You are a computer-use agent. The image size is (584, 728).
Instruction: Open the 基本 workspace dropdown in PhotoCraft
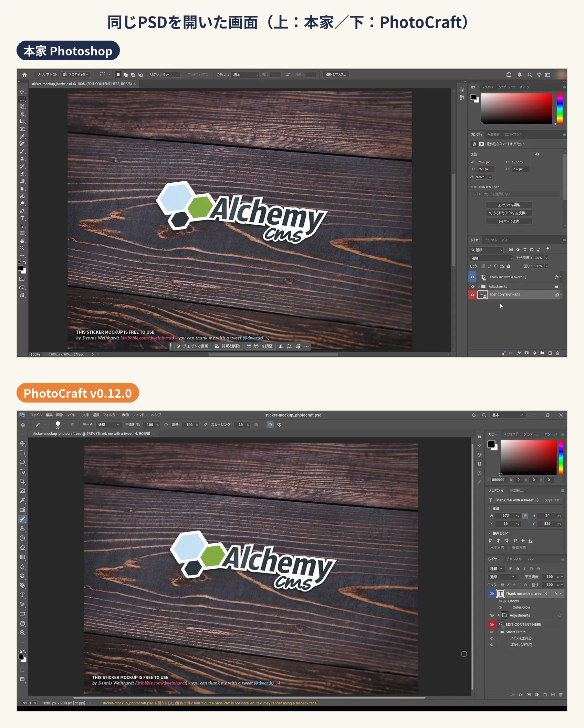coord(508,415)
